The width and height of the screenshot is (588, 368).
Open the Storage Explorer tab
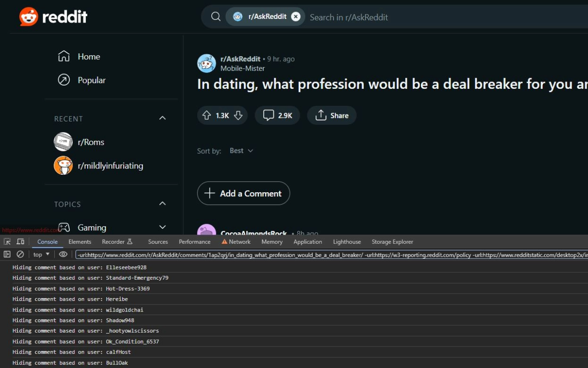(392, 241)
